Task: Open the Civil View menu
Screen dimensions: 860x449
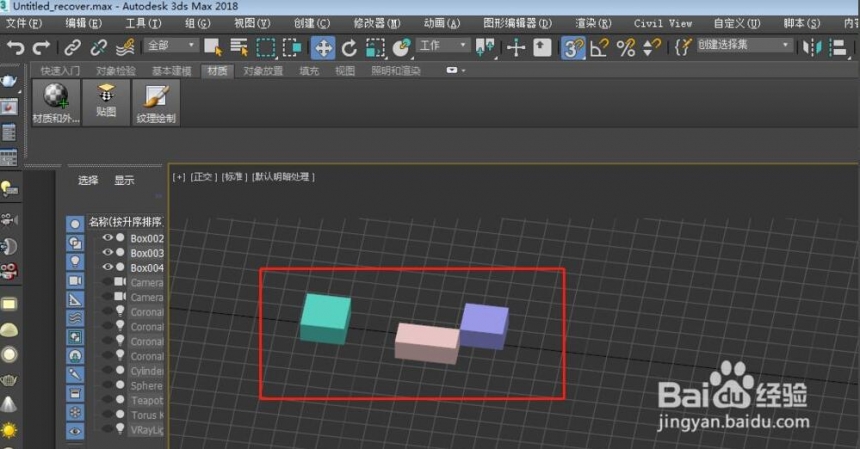Action: (663, 23)
